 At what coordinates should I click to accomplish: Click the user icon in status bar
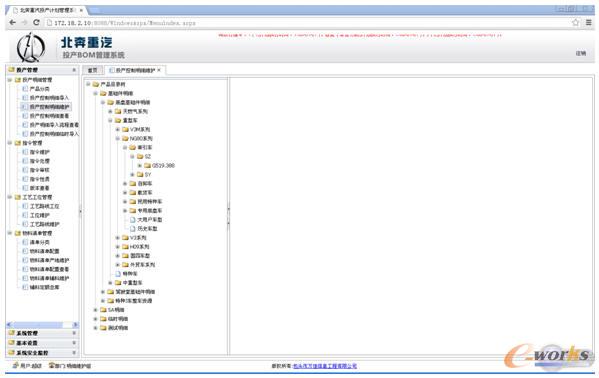(15, 365)
